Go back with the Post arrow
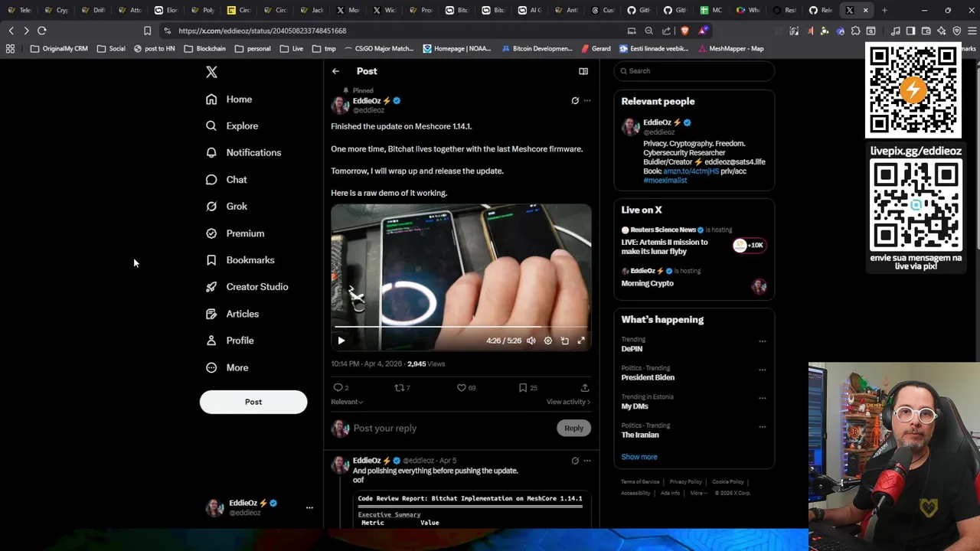The image size is (980, 551). [x=335, y=71]
